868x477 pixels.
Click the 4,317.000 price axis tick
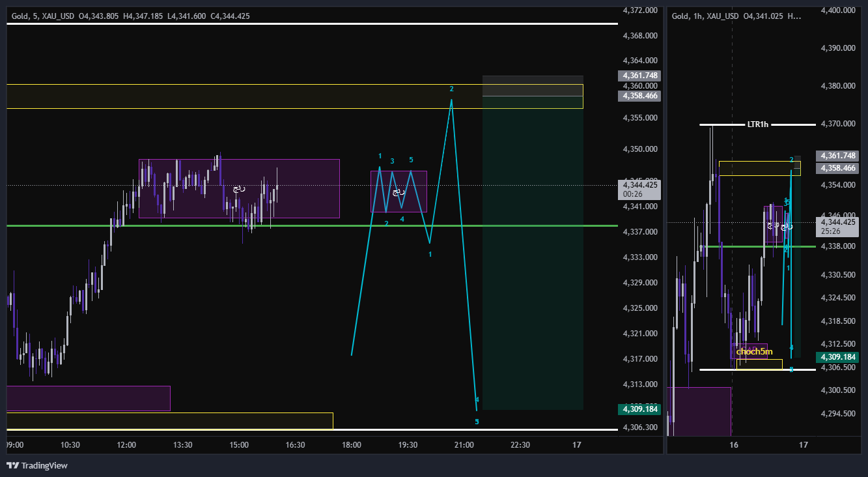coord(641,359)
